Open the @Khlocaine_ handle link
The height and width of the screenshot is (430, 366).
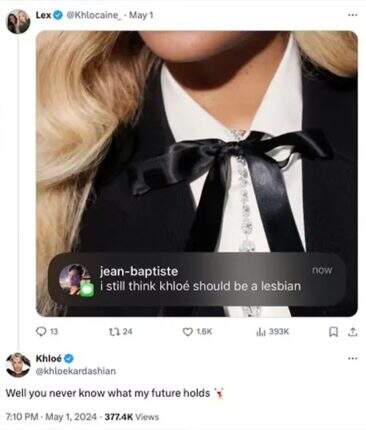(x=94, y=15)
